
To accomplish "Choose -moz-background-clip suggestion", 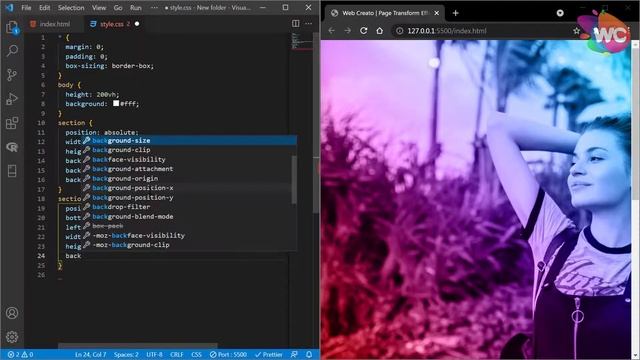I will point(189,245).
